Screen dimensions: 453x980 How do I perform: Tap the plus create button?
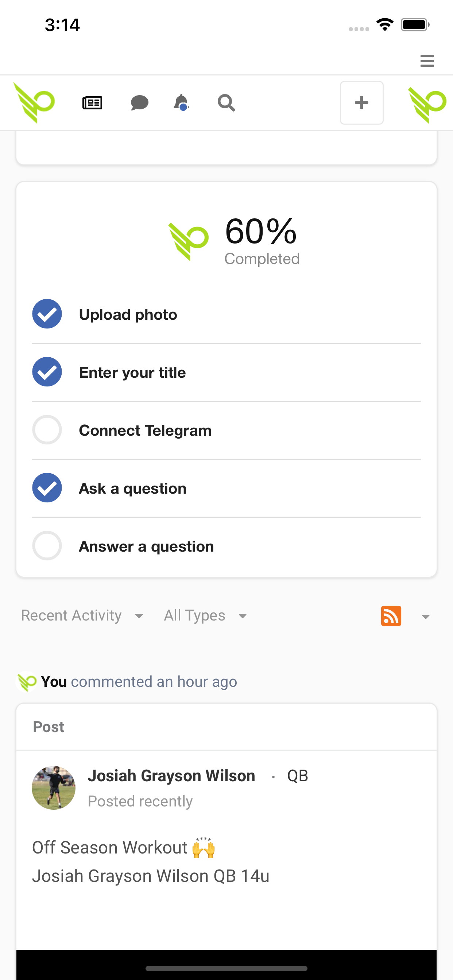[362, 103]
